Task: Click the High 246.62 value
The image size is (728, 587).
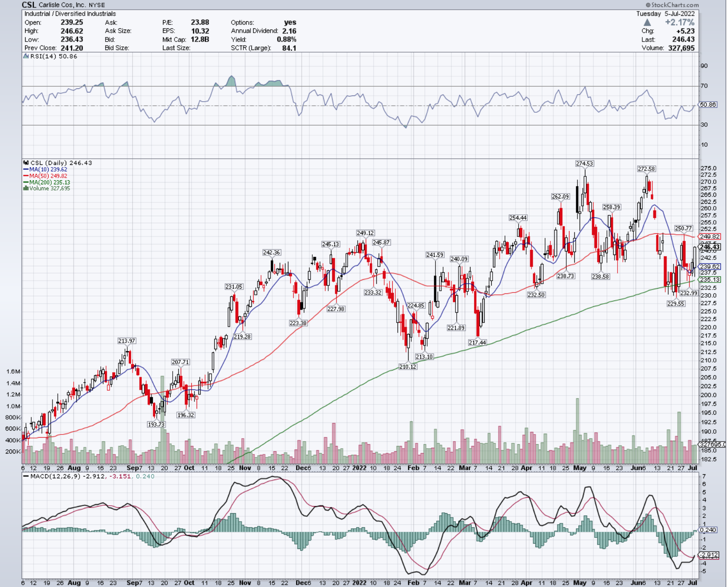Action: click(72, 31)
